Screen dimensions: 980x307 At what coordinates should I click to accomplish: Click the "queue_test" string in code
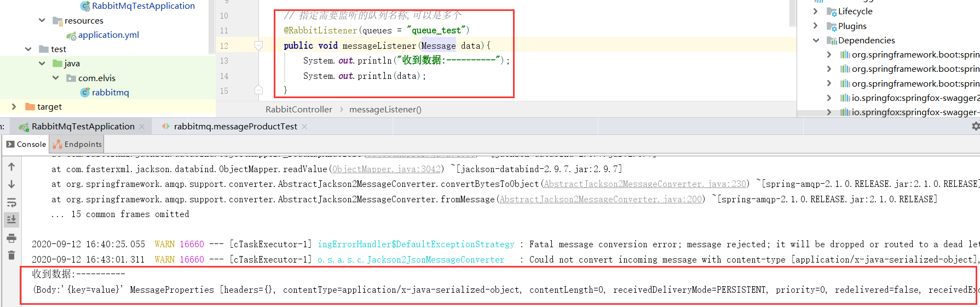pyautogui.click(x=436, y=30)
